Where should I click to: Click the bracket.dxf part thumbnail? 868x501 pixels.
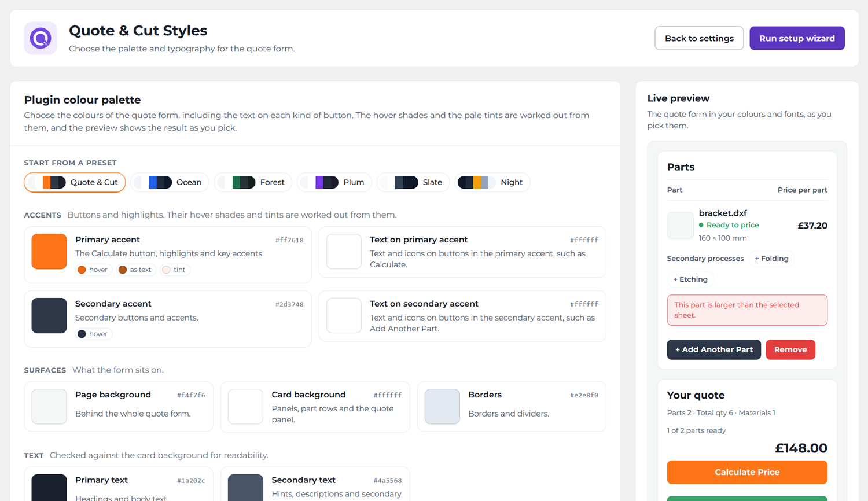[680, 225]
